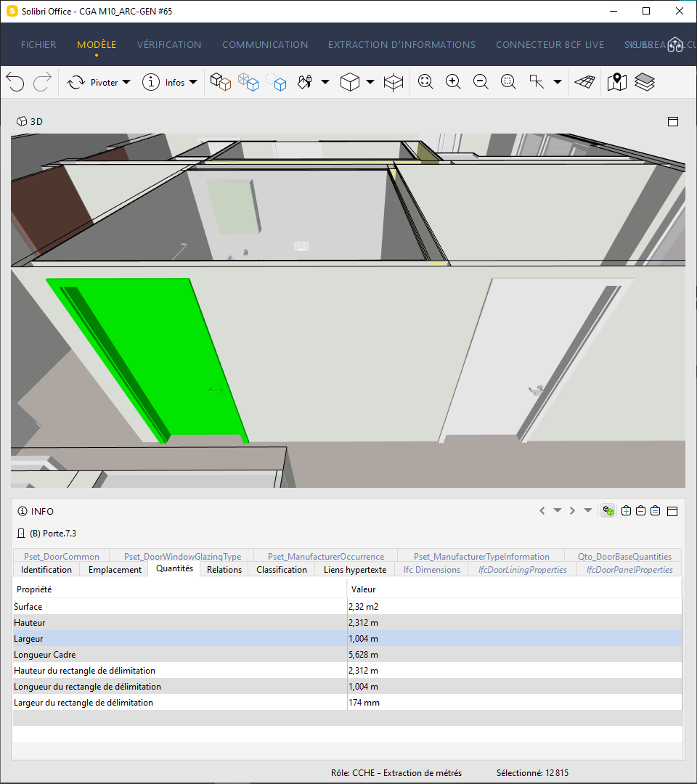Select the Pset_DoorWindowGlazingType tab
This screenshot has height=784, width=697.
[182, 557]
